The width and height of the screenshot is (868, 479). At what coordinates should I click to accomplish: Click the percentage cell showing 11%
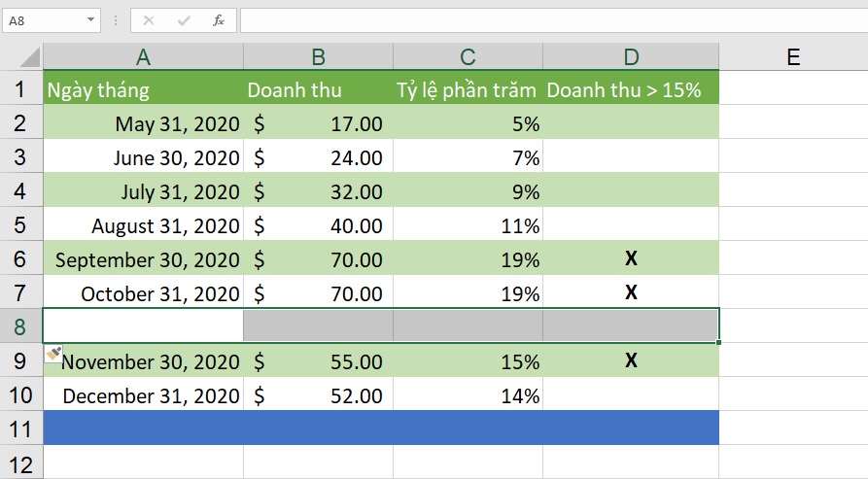[468, 224]
